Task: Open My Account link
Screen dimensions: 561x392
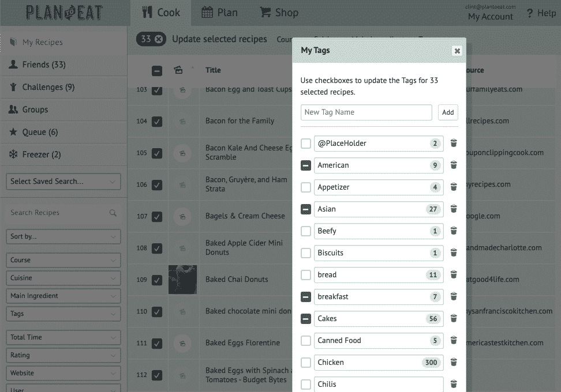Action: point(490,17)
